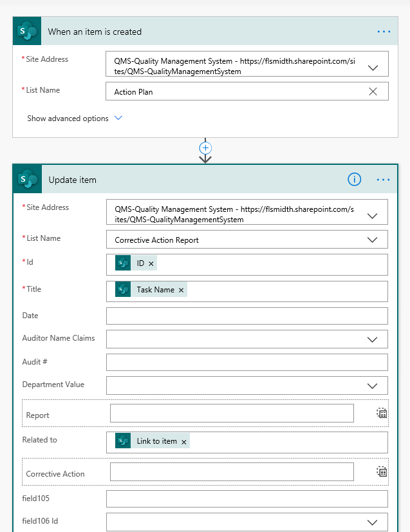Switch Corrective Action to array input mode
This screenshot has width=410, height=532.
click(382, 471)
